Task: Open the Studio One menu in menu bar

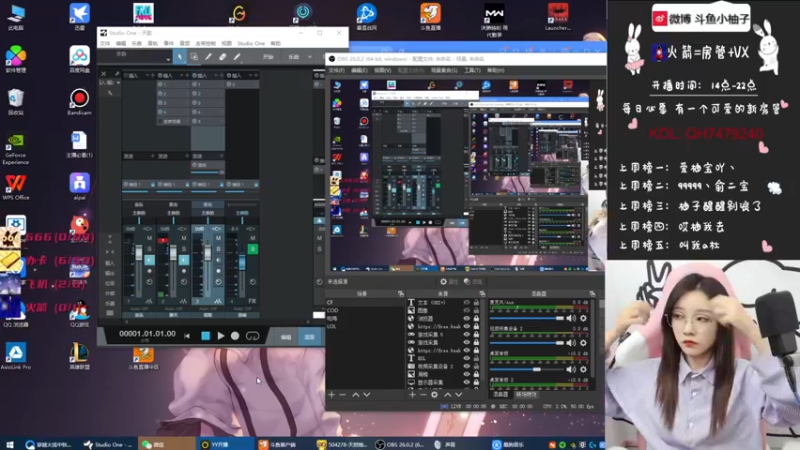Action: pyautogui.click(x=251, y=43)
